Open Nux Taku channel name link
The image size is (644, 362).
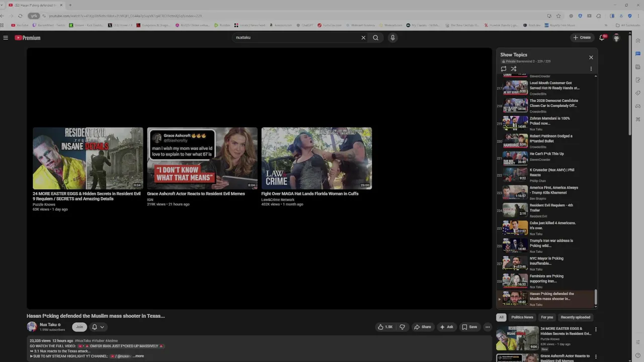48,325
